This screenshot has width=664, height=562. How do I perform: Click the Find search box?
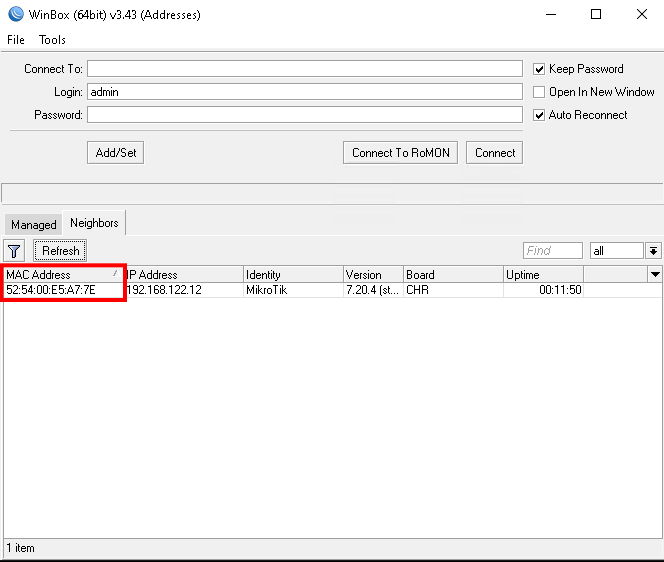coord(553,251)
